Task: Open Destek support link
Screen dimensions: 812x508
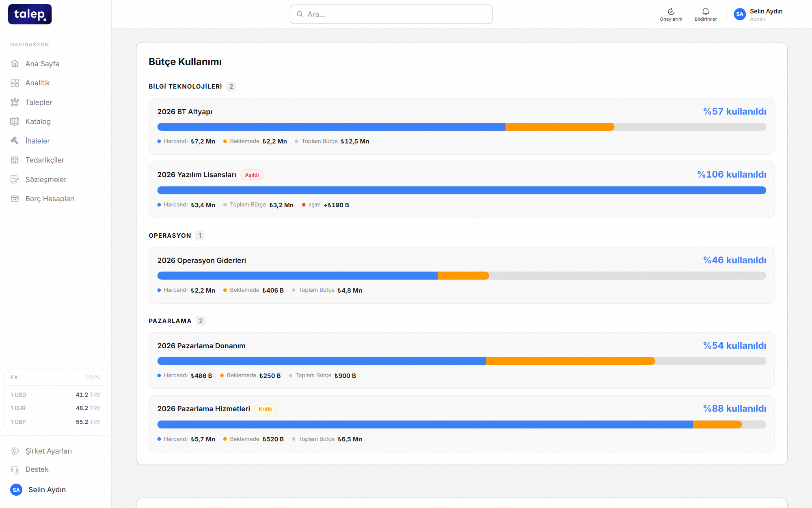Action: 37,469
